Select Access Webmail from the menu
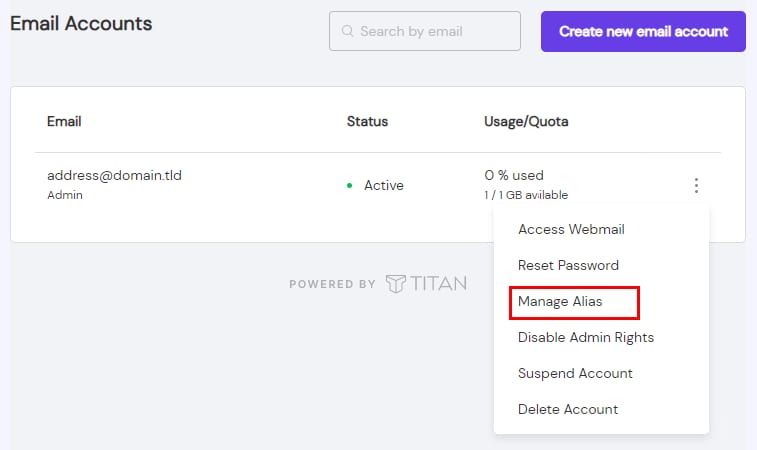Screen dimensions: 757x450 [571, 229]
